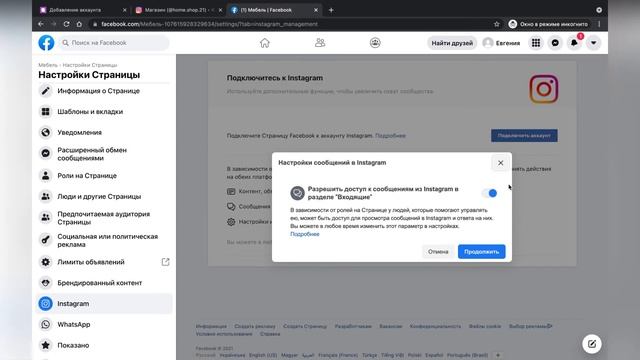The width and height of the screenshot is (640, 360).
Task: Click English (US) footer language link
Action: (x=263, y=355)
